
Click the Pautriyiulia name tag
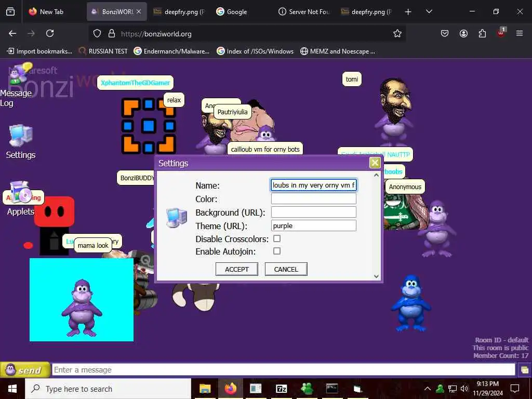[x=232, y=112]
